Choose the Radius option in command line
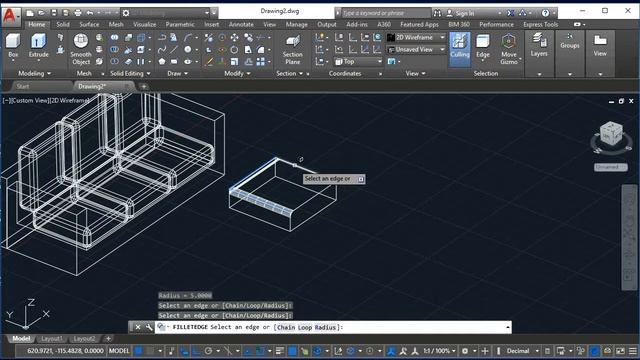This screenshot has width=640, height=360. 325,327
